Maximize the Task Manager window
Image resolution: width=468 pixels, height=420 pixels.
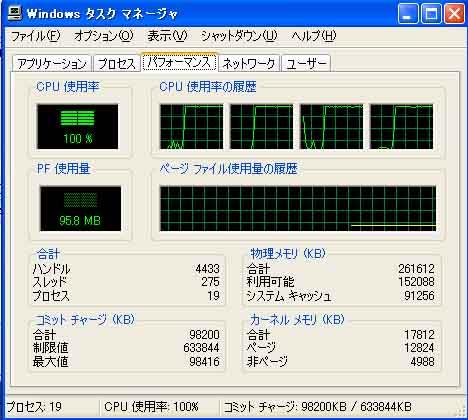431,14
